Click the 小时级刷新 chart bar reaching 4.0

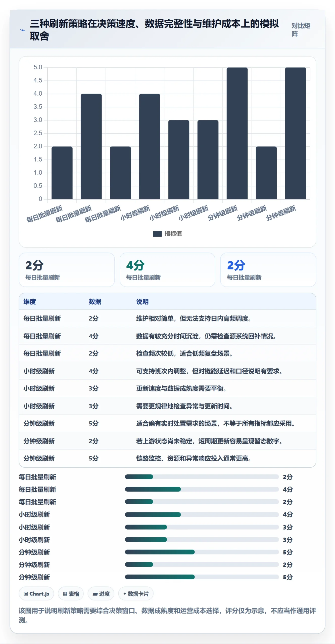[x=150, y=146]
